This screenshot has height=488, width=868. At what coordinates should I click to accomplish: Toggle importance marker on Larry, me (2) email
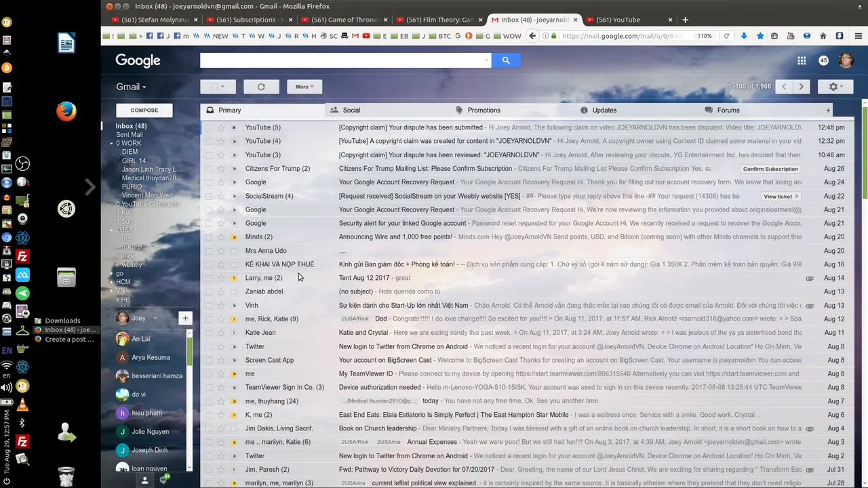[234, 278]
